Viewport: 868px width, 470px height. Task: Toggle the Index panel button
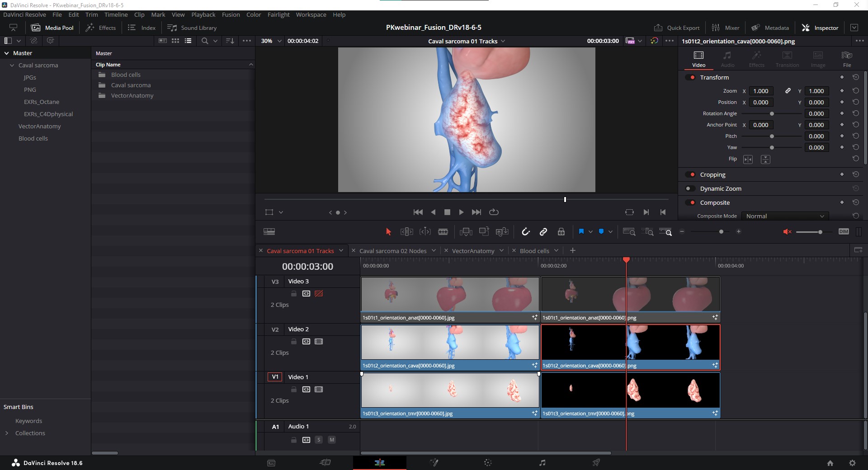tap(142, 28)
